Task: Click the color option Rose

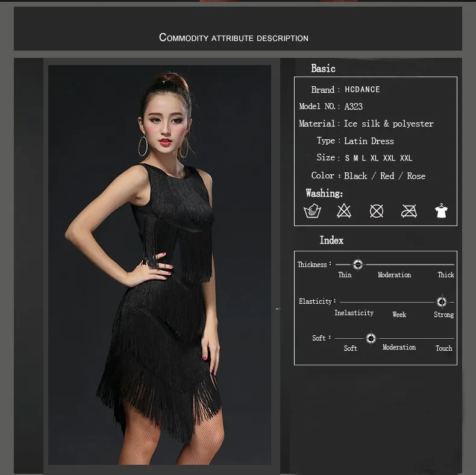Action: tap(416, 176)
